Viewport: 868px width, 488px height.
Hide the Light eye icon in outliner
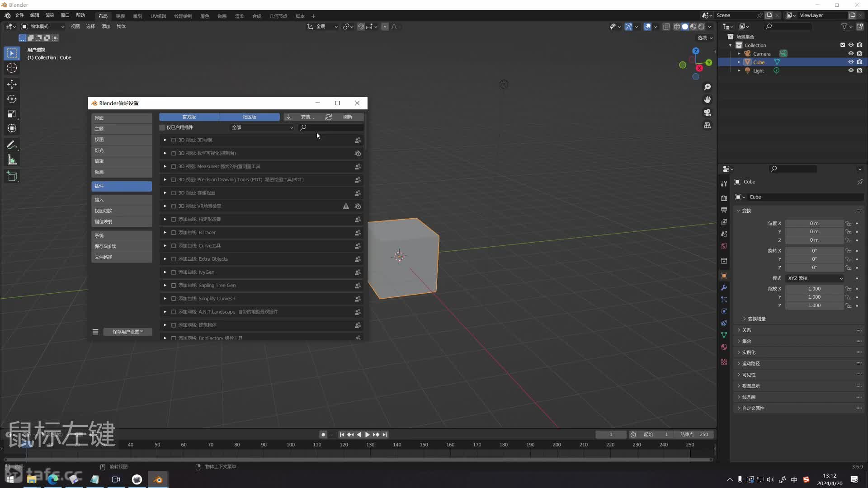pos(850,70)
